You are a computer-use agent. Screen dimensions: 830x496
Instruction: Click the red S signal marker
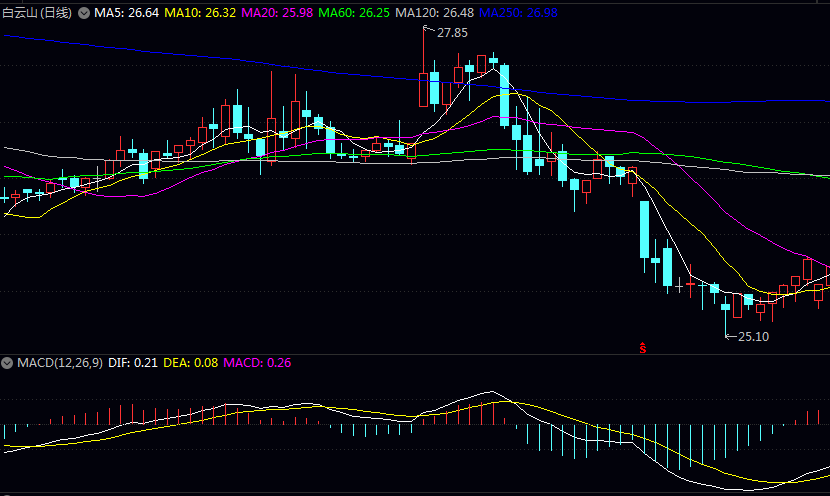644,348
